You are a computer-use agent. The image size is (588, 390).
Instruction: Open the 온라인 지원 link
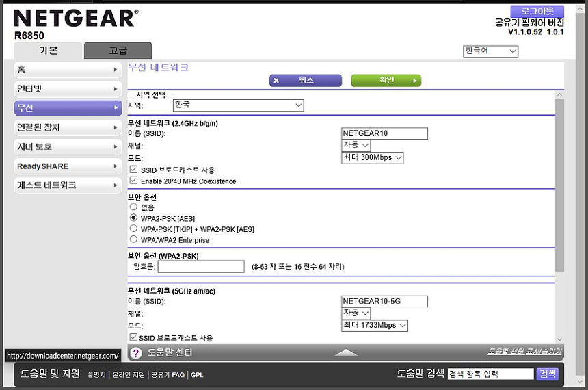pos(129,375)
